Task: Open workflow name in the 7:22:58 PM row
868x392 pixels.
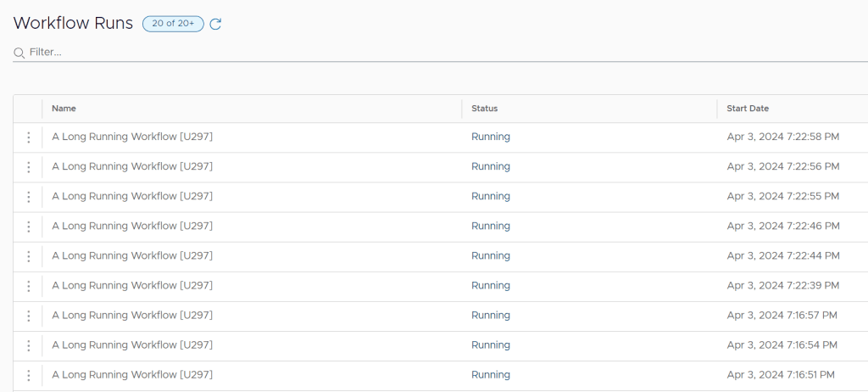Action: click(131, 137)
